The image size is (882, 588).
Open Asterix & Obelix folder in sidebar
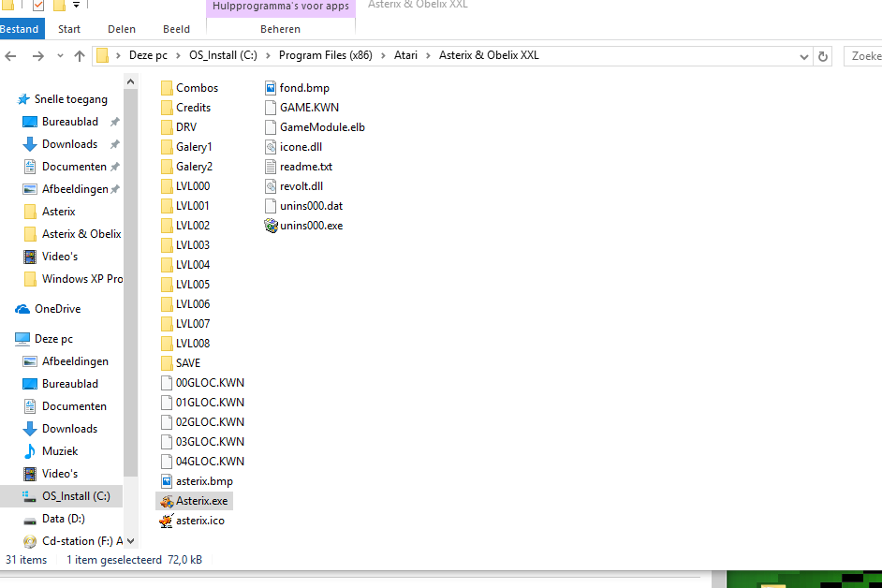point(81,234)
